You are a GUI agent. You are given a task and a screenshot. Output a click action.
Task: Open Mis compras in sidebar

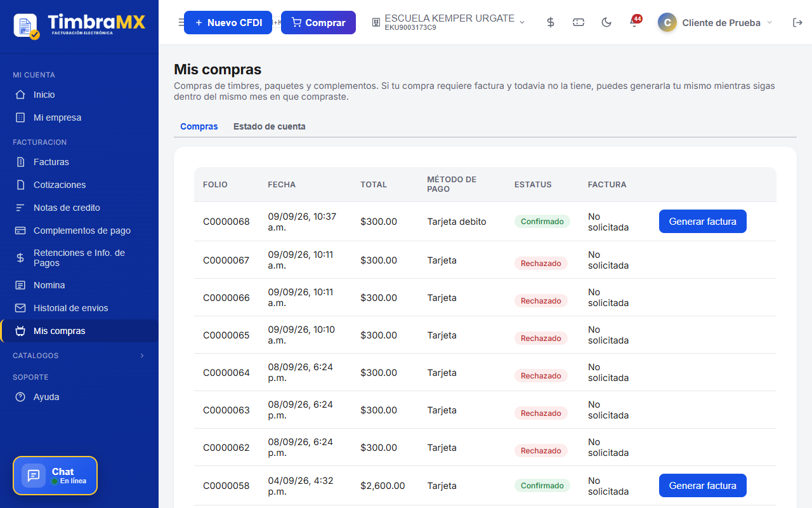pos(79,331)
